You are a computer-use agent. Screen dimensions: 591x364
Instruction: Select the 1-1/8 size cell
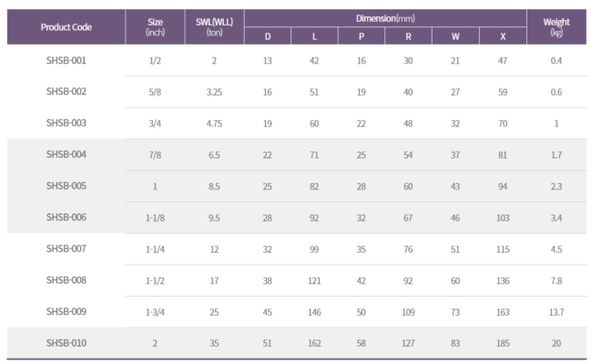[155, 217]
